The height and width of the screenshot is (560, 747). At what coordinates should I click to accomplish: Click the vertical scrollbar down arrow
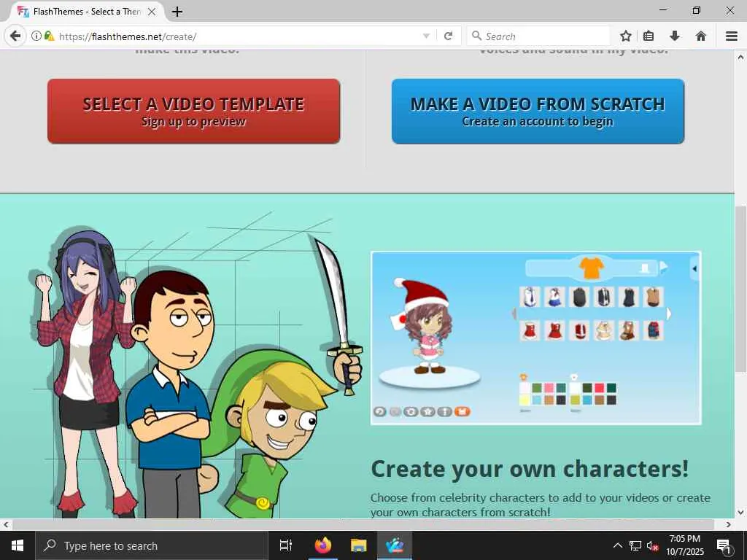[740, 513]
